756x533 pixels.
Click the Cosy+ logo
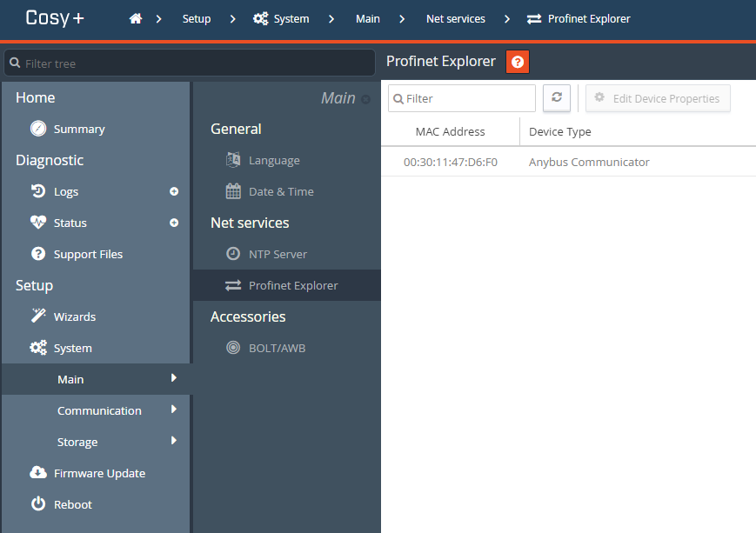click(55, 18)
